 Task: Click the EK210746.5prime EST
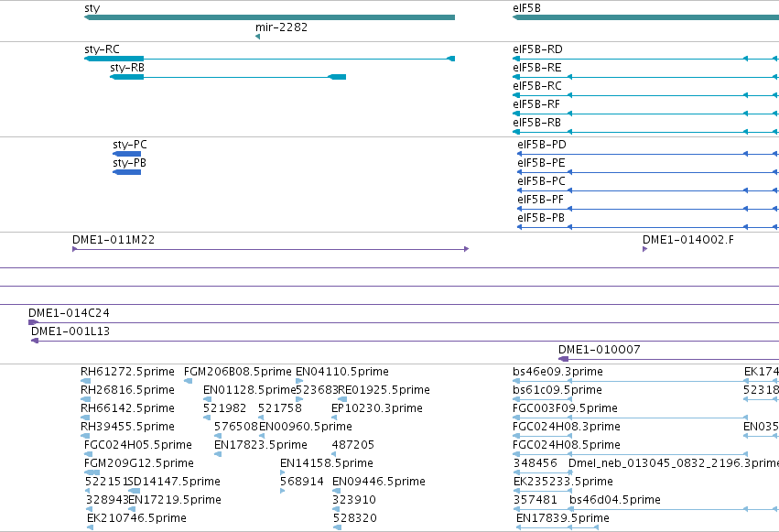[x=90, y=527]
